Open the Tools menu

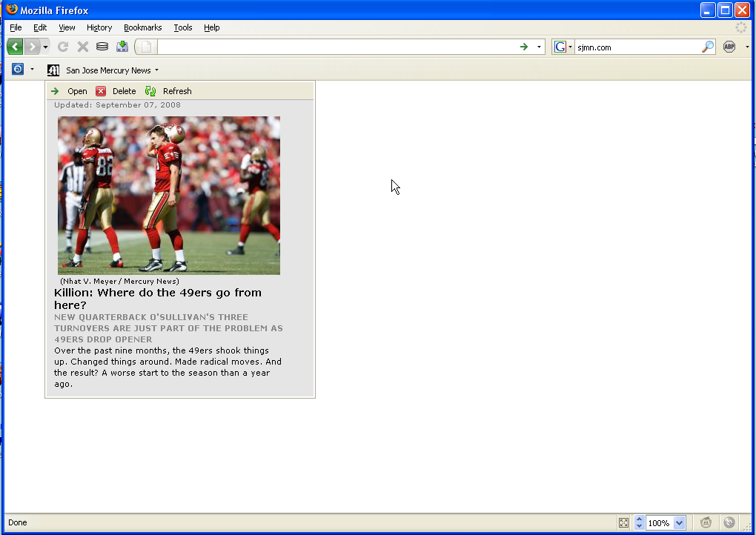click(183, 27)
